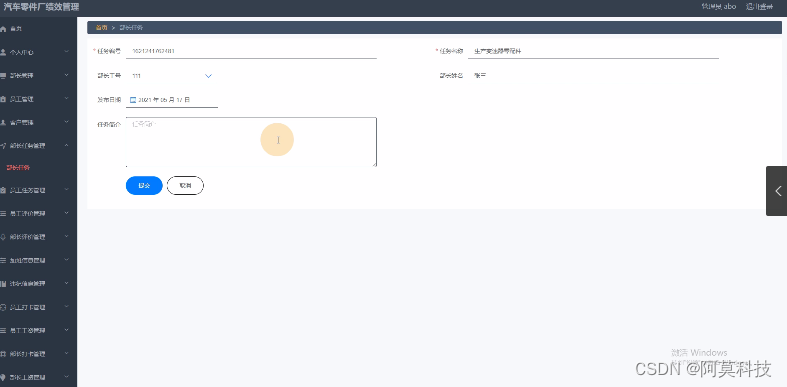This screenshot has height=387, width=787.
Task: Expand the 员工工资管理 submenu chevron
Action: 67,330
